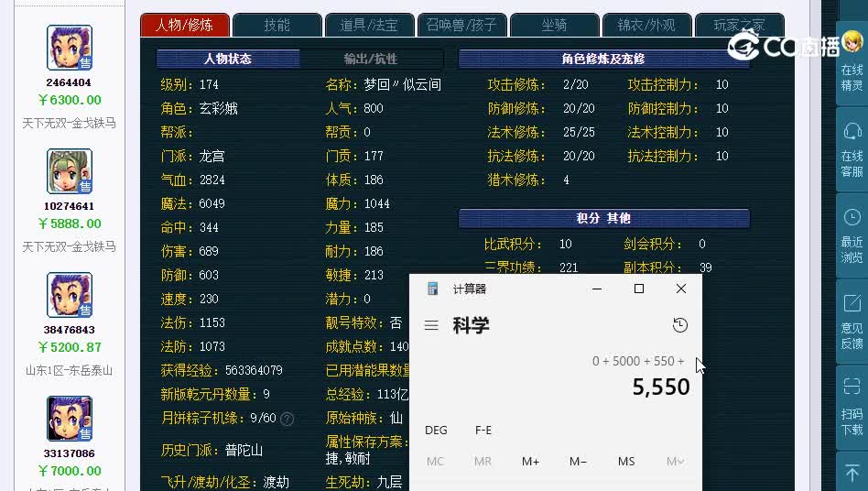Click the back-to-top arrow icon

coord(852,472)
